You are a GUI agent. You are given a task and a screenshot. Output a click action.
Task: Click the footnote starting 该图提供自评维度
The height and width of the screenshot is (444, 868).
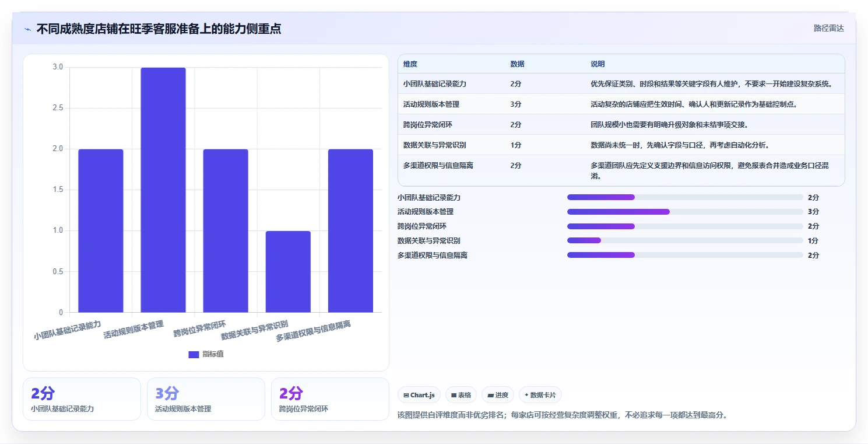562,415
